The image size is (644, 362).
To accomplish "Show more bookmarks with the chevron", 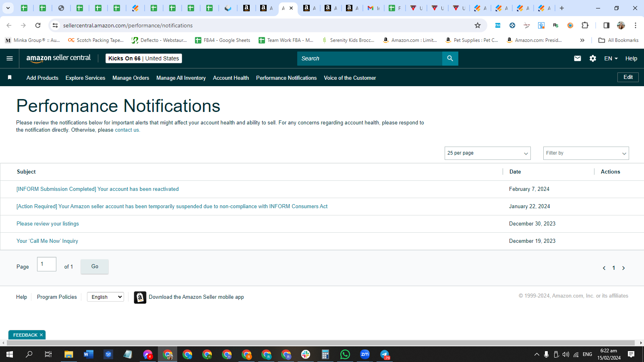I will point(582,40).
